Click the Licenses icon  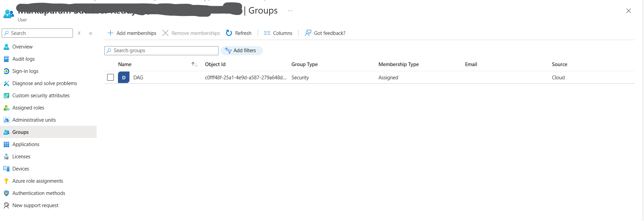point(6,157)
